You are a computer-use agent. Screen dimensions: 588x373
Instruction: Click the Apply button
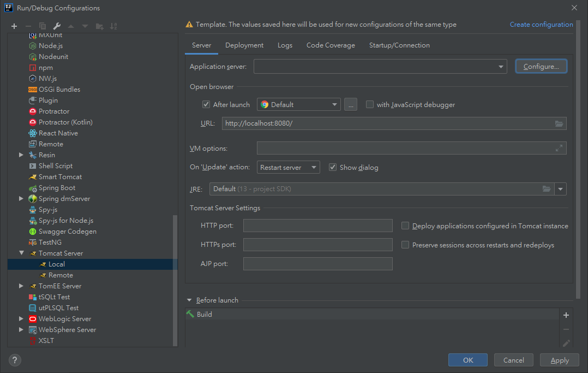pyautogui.click(x=560, y=360)
